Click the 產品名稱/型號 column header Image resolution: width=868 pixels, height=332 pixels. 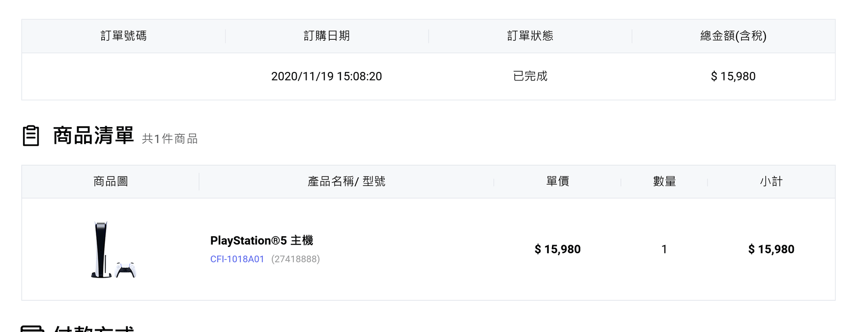click(346, 182)
